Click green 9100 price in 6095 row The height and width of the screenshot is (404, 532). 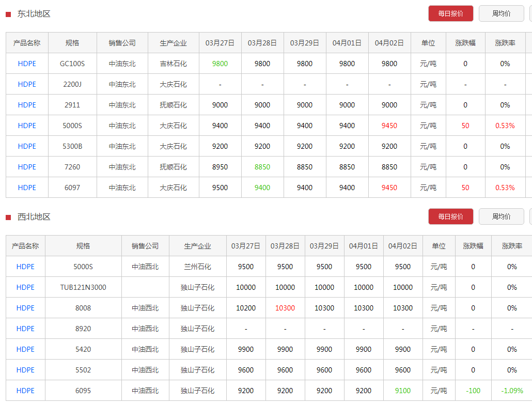click(403, 391)
